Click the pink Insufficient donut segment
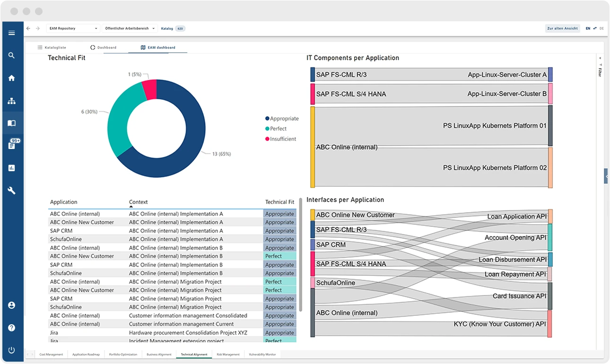This screenshot has width=610, height=364. (150, 90)
